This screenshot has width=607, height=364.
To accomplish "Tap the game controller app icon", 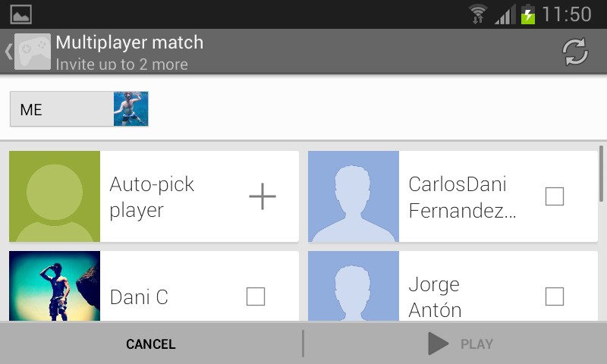I will (33, 52).
